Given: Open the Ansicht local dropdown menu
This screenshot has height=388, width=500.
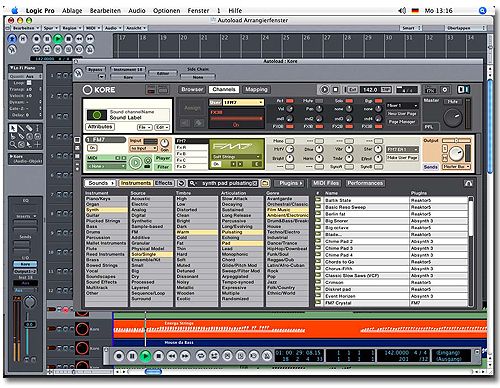Looking at the screenshot, I should [136, 28].
